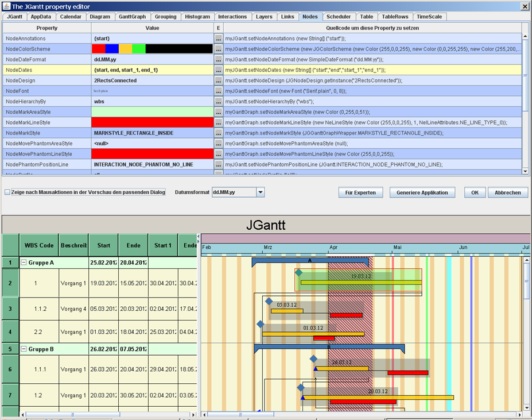The width and height of the screenshot is (532, 420).
Task: Click the red NodeMovePhantomLineStyle color value
Action: [152, 155]
